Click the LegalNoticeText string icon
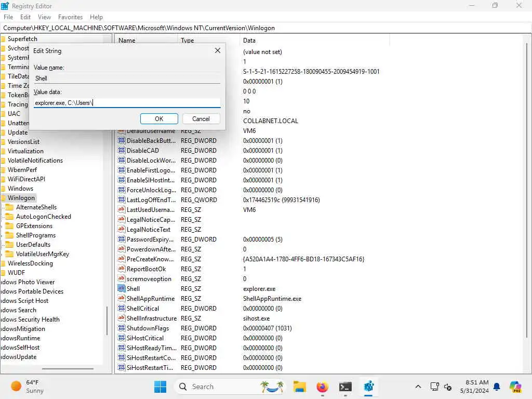The width and height of the screenshot is (532, 399). click(121, 229)
